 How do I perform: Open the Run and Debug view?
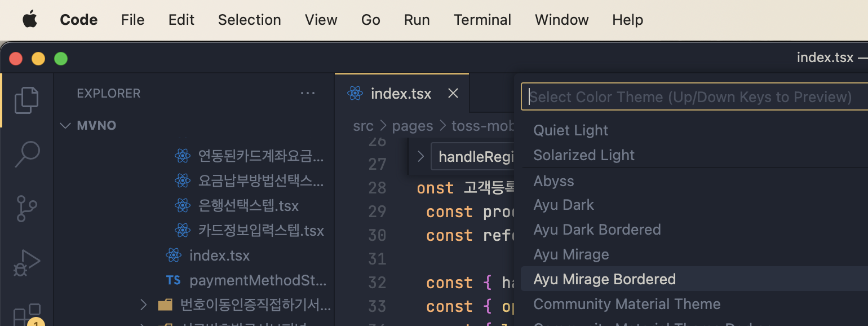tap(26, 262)
